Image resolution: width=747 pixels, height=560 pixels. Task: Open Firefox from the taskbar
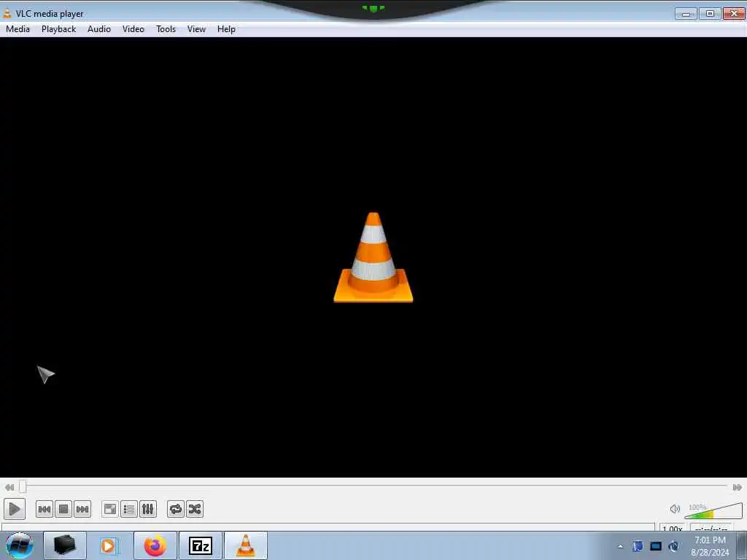pos(155,545)
